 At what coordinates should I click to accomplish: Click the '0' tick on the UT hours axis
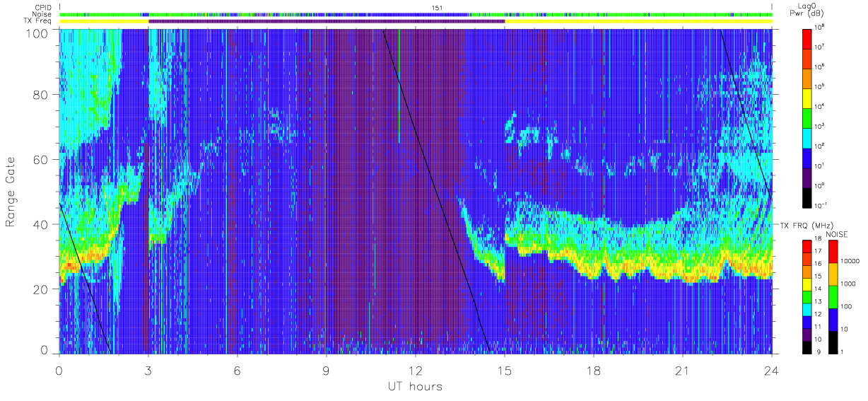coord(59,371)
